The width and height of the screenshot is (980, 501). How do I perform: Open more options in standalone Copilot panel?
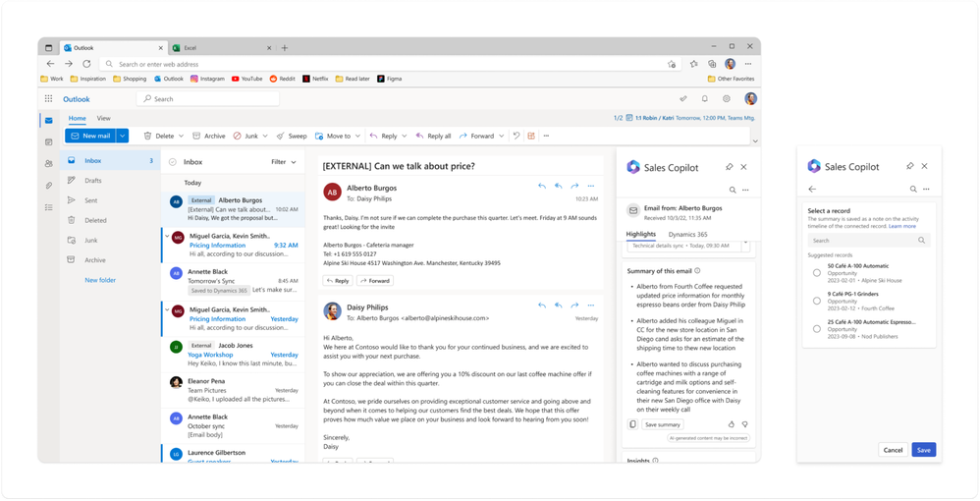(x=926, y=189)
